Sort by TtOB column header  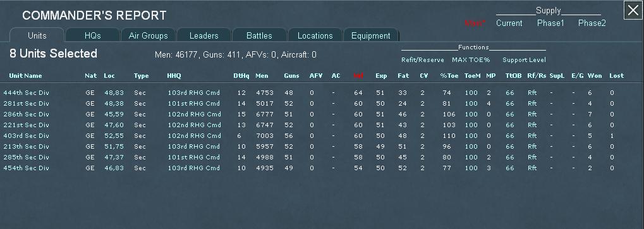[513, 76]
